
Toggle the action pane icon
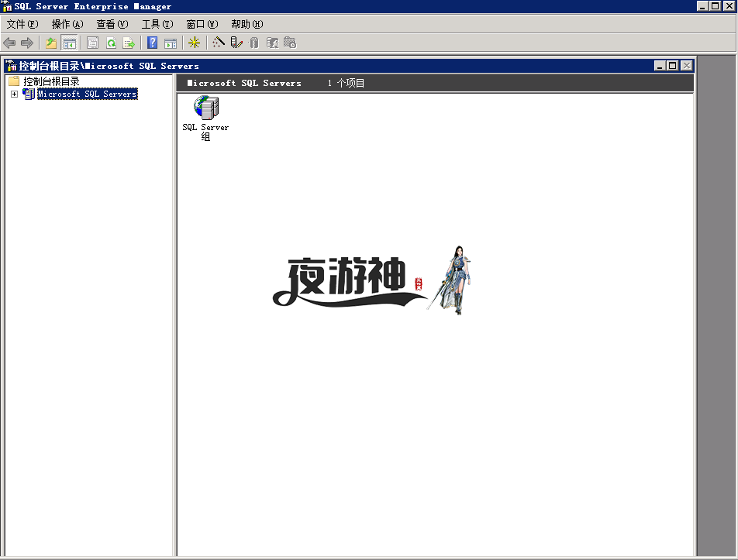tap(171, 43)
